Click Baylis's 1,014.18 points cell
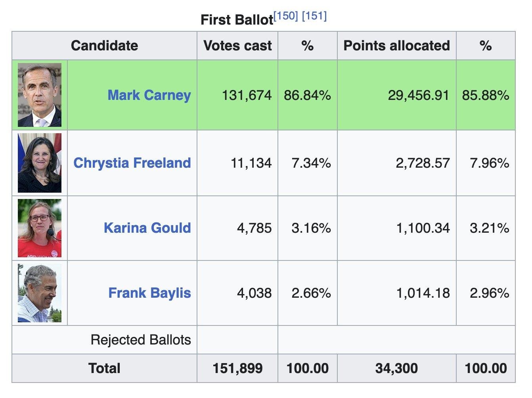Image resolution: width=532 pixels, height=398 pixels. point(423,293)
